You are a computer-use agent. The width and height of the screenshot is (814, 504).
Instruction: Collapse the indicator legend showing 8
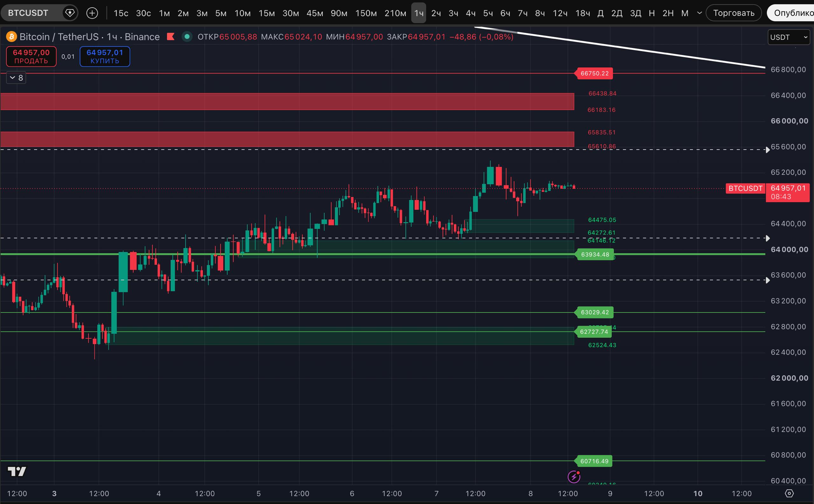click(16, 78)
